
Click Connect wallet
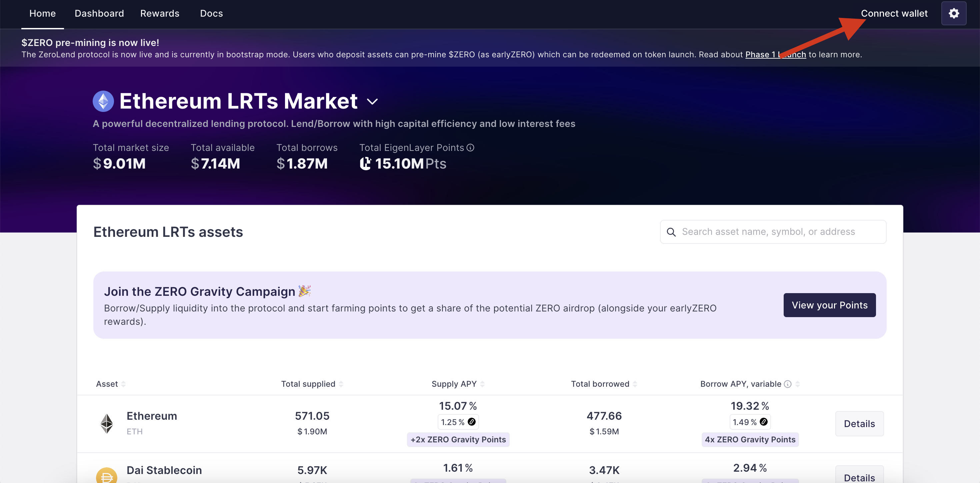(x=894, y=13)
